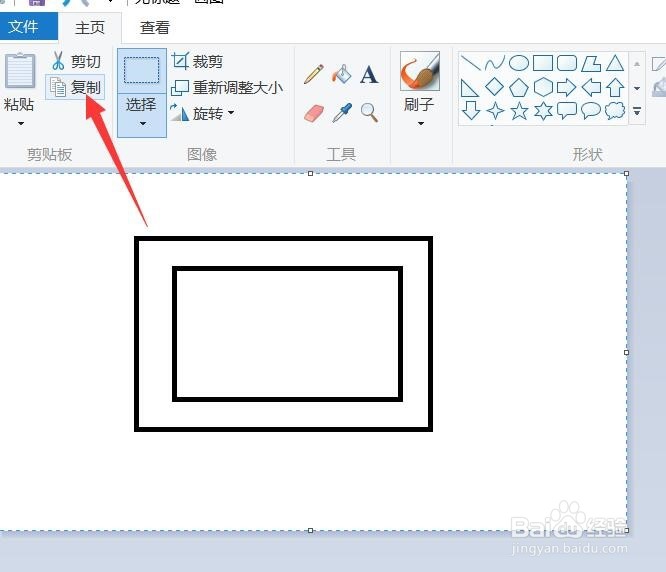
Task: Select the Text tool (A)
Action: 369,74
